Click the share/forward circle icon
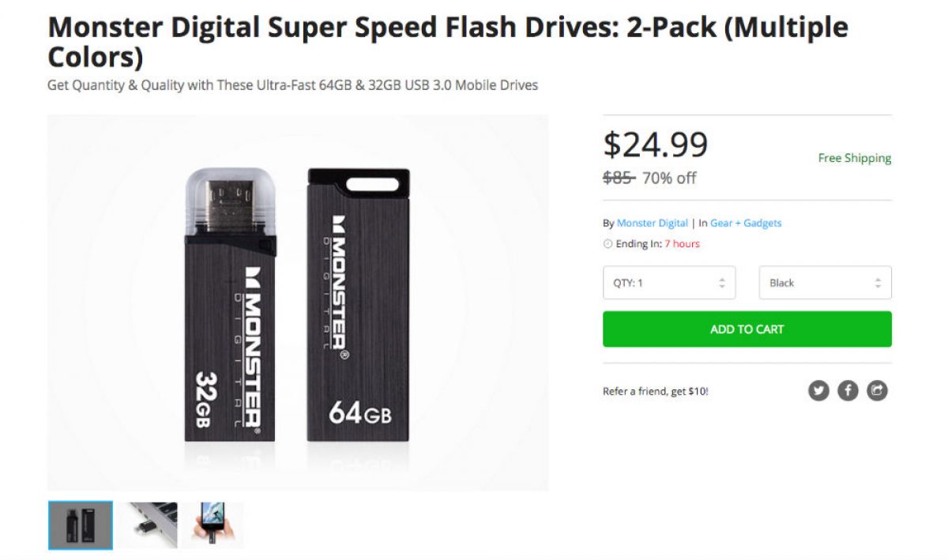948x560 pixels. [875, 390]
